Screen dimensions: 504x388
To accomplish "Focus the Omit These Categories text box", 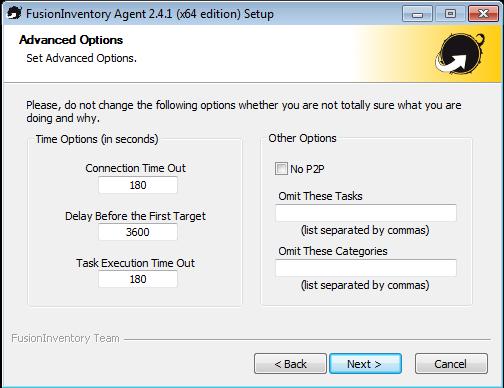I will [366, 268].
